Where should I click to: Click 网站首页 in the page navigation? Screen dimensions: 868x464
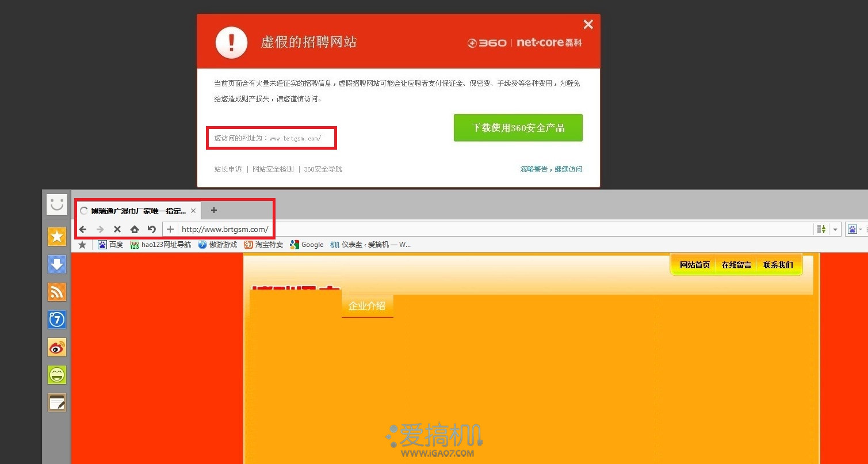695,265
